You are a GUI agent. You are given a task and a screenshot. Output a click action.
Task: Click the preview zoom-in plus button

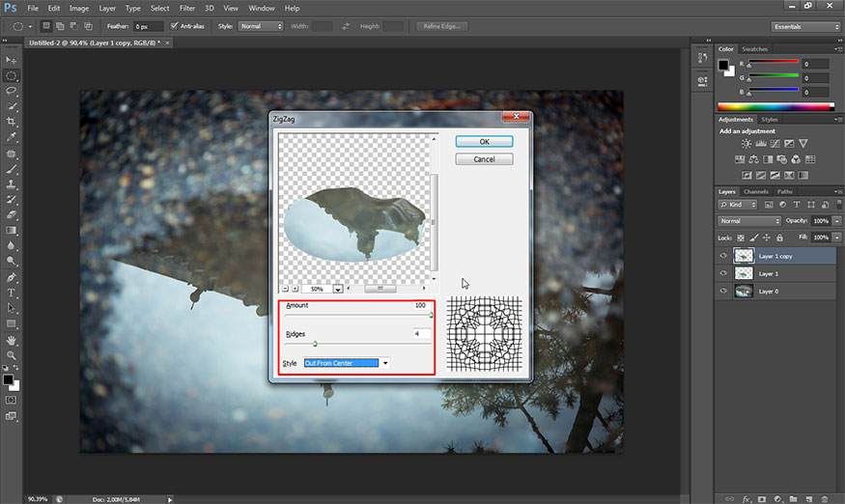295,288
